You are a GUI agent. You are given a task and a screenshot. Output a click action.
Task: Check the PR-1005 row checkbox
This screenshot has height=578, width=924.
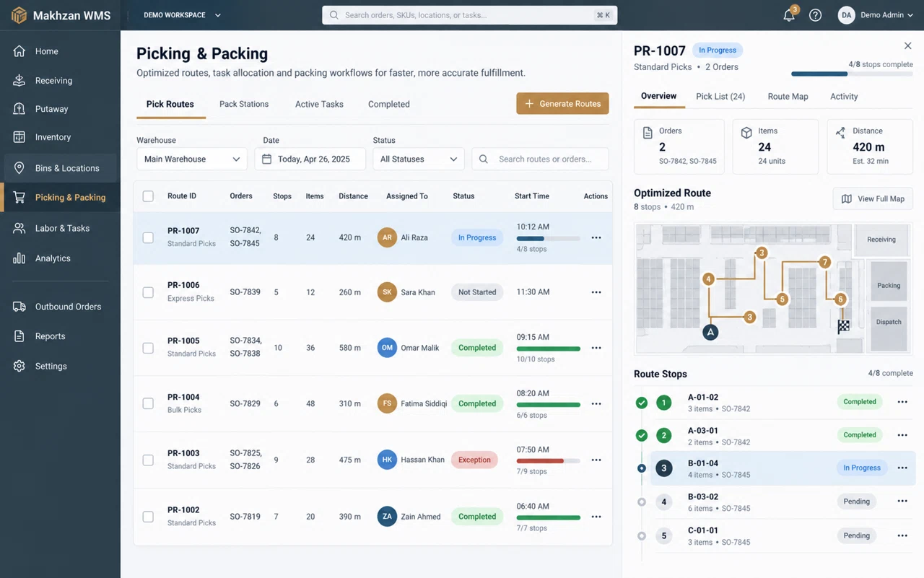148,348
